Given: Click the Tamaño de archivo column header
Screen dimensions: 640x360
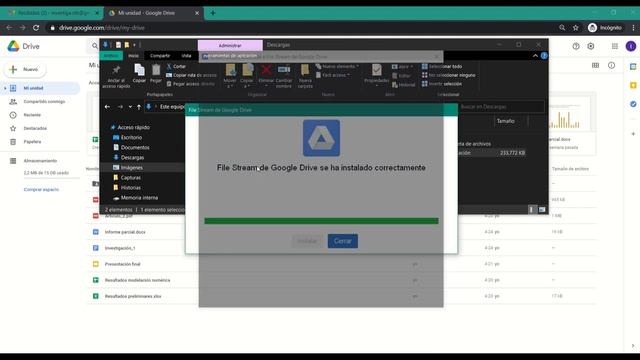Looking at the screenshot, I should (570, 169).
